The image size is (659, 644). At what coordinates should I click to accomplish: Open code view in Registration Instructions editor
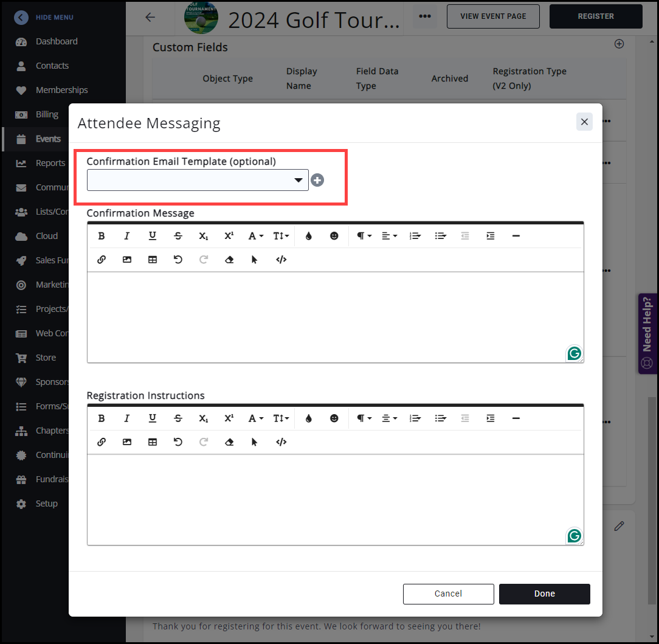281,442
